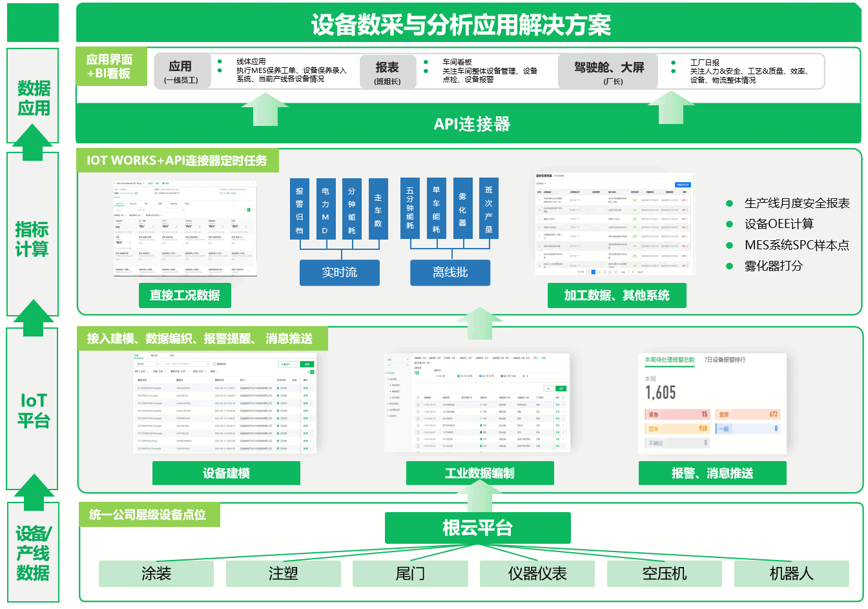This screenshot has width=868, height=609.
Task: Click the 走车数 blue block
Action: [x=378, y=209]
